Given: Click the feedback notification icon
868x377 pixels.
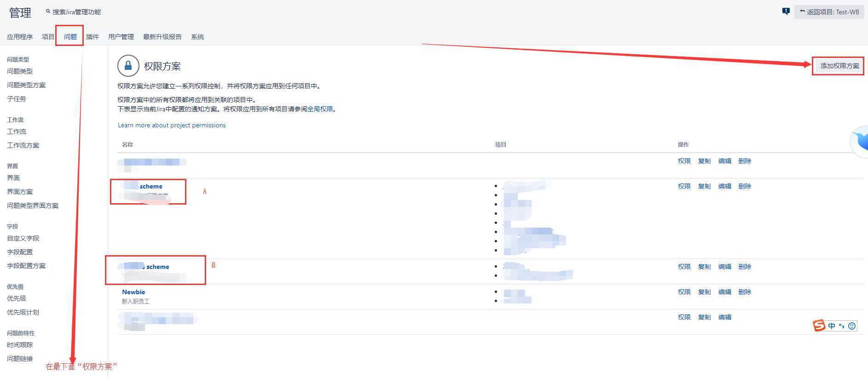Looking at the screenshot, I should [786, 11].
